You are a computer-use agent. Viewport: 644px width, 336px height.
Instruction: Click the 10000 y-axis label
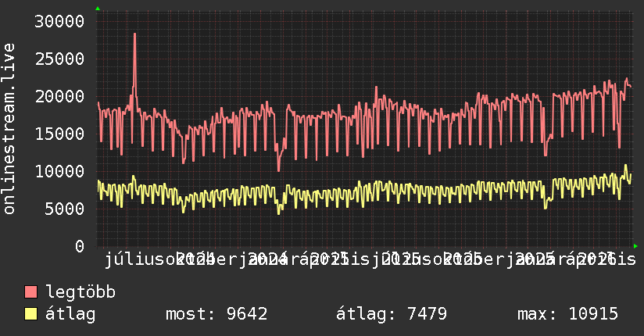59,172
